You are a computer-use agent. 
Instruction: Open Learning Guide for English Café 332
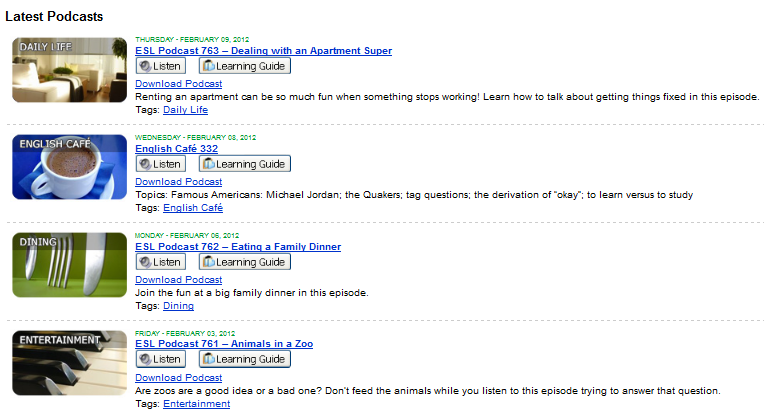tap(245, 164)
